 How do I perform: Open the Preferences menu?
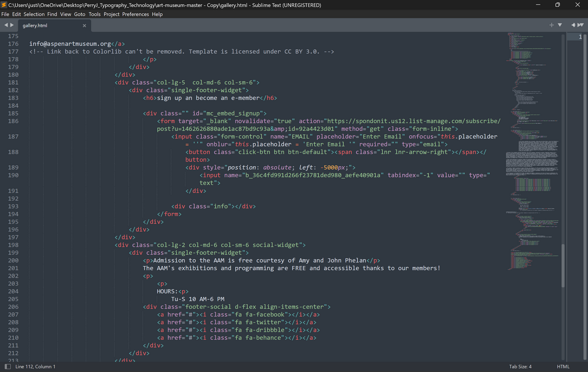[x=136, y=14]
